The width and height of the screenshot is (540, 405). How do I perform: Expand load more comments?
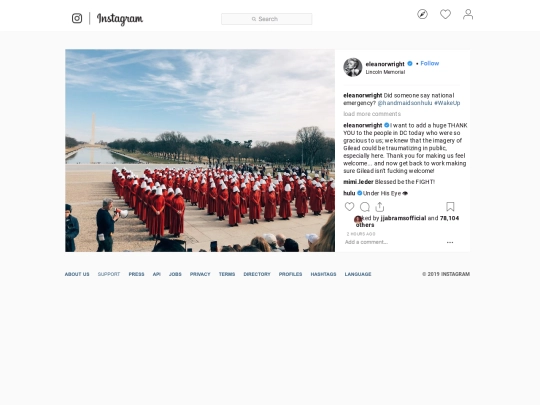click(372, 114)
